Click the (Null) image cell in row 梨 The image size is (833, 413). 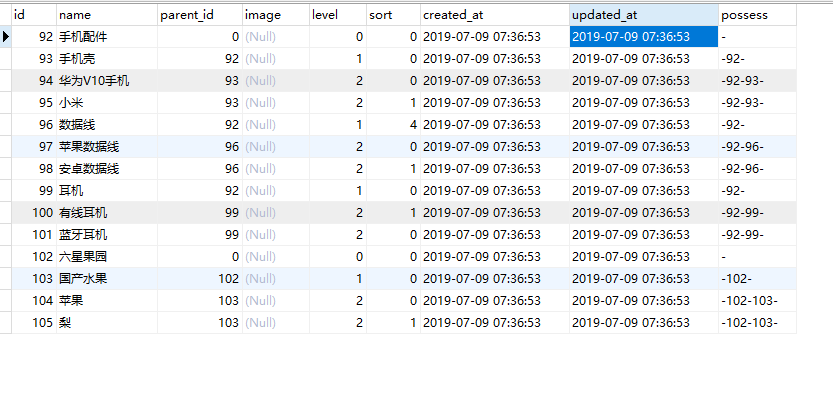(x=276, y=323)
